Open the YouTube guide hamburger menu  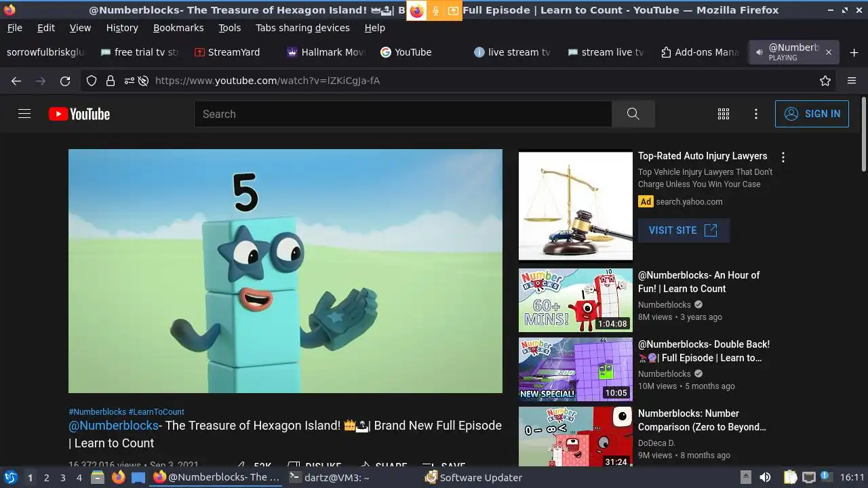24,114
